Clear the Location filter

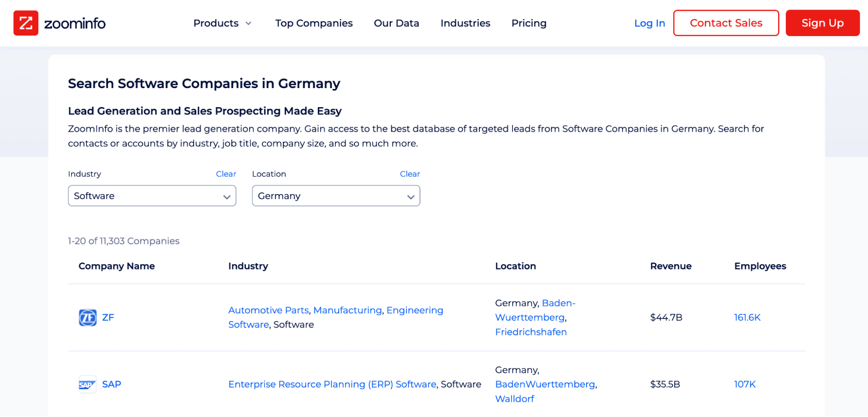[x=410, y=174]
